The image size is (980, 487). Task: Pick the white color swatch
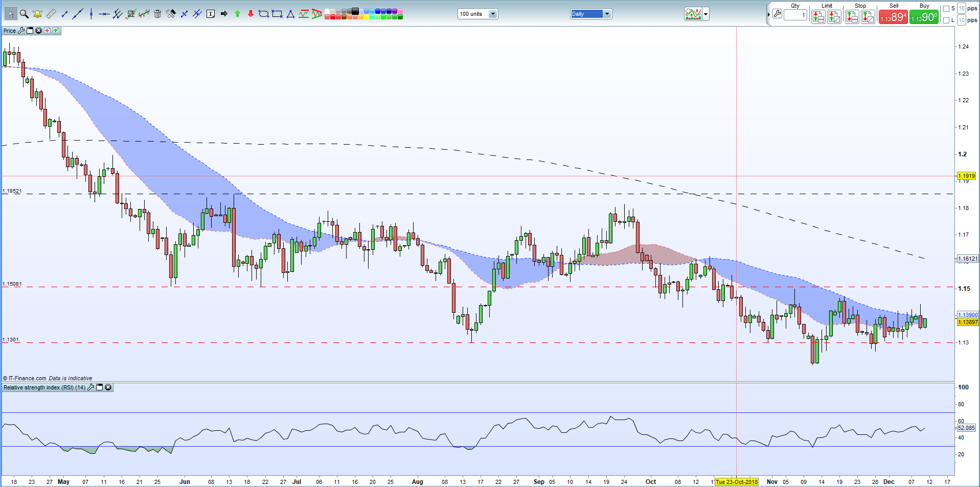pyautogui.click(x=327, y=11)
